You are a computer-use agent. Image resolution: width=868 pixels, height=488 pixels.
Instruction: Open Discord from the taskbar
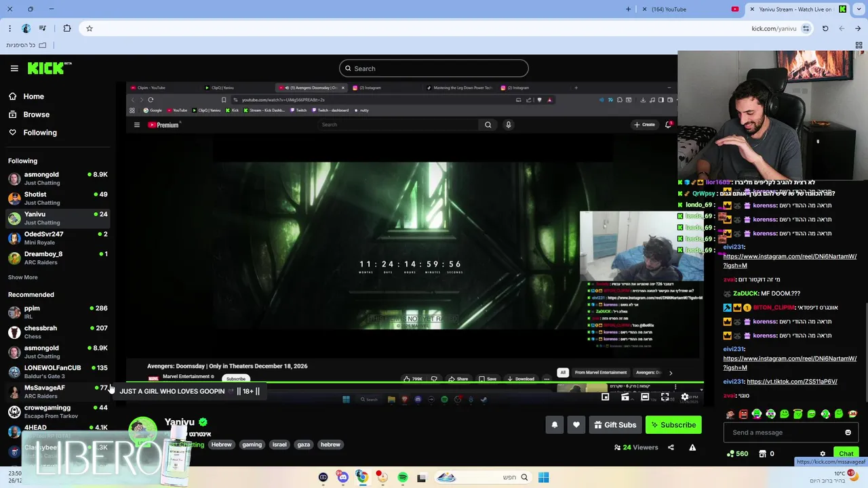pyautogui.click(x=342, y=477)
